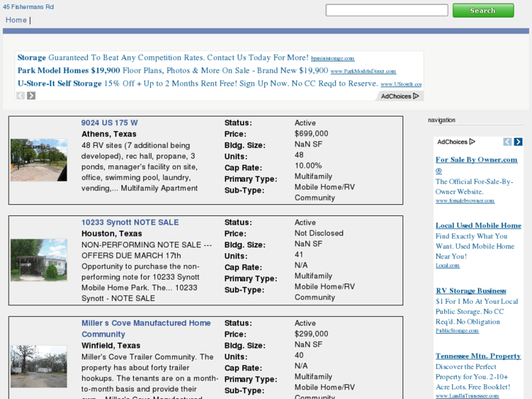This screenshot has width=532, height=399.
Task: Visit www.ParkModelsDirect.com URL link
Action: pos(363,71)
